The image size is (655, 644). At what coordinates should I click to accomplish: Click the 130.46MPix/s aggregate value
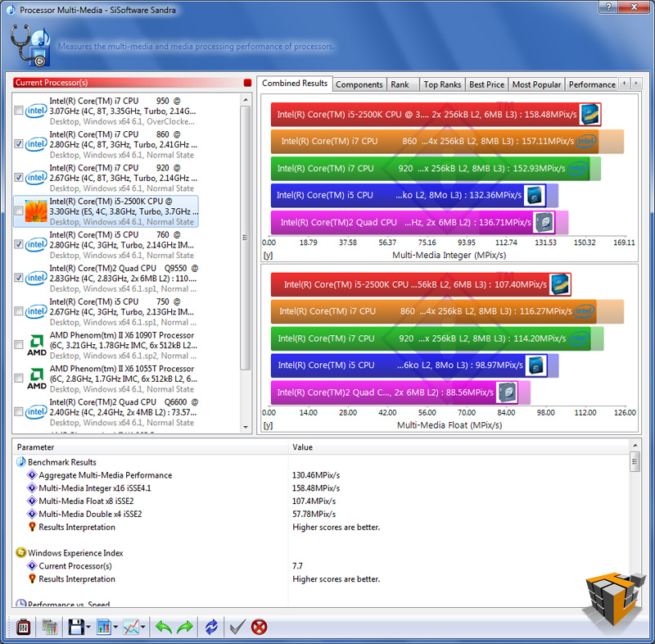click(x=316, y=475)
